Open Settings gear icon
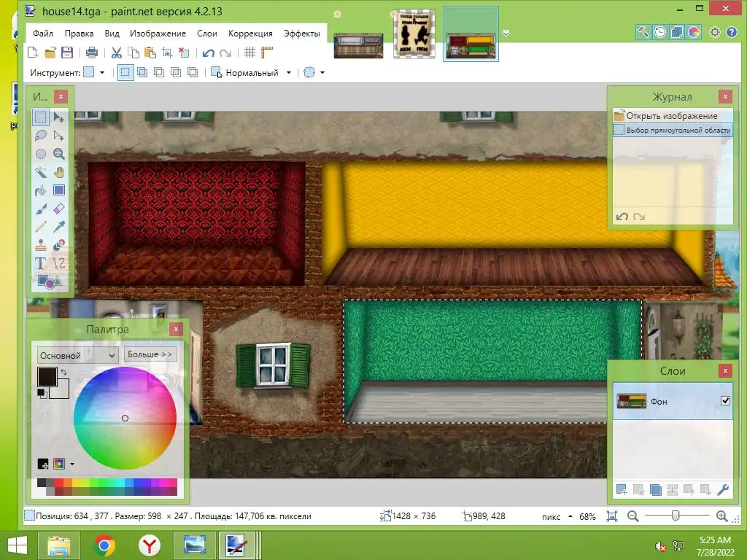 pyautogui.click(x=715, y=32)
